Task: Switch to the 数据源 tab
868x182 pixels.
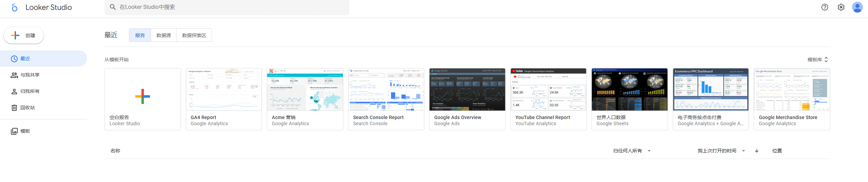Action: (x=164, y=35)
